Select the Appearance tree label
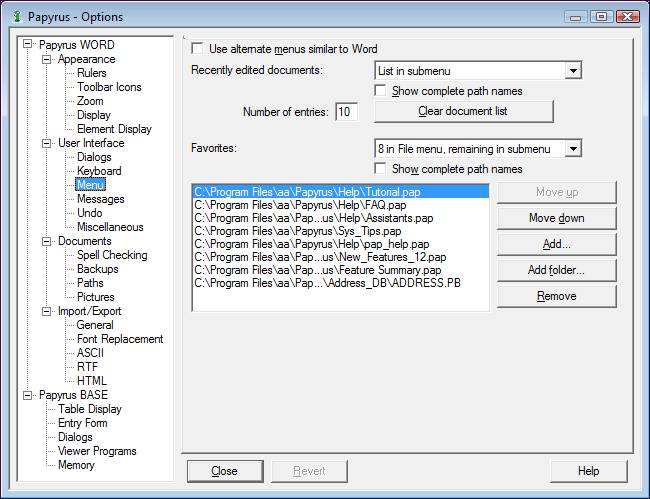Screen dimensions: 650x499 [87, 59]
